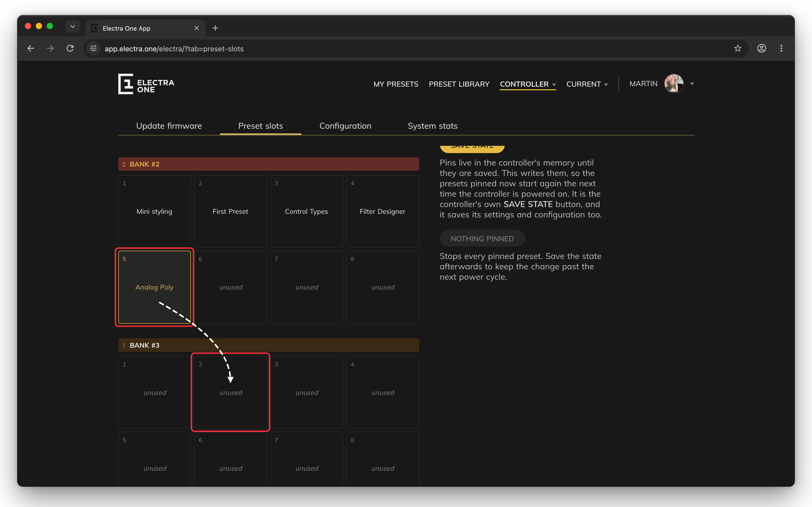Select the BANK #2 header
Image resolution: width=812 pixels, height=507 pixels.
(269, 164)
